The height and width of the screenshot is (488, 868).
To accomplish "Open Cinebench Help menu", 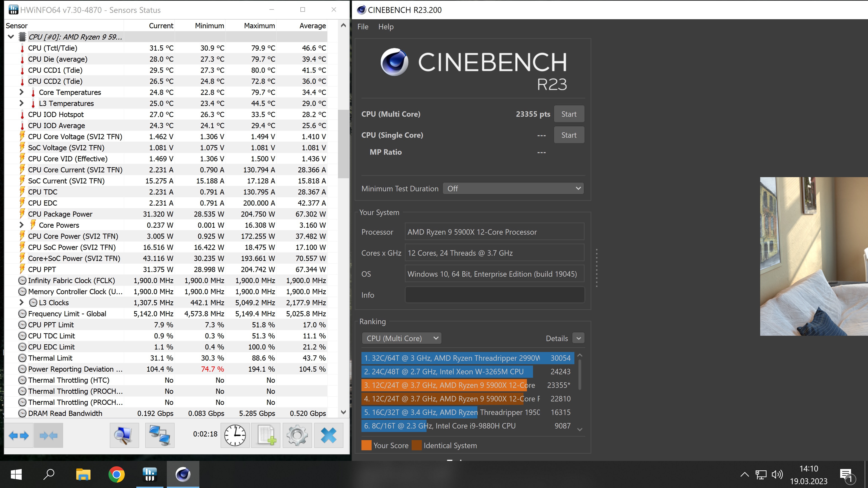I will tap(386, 27).
